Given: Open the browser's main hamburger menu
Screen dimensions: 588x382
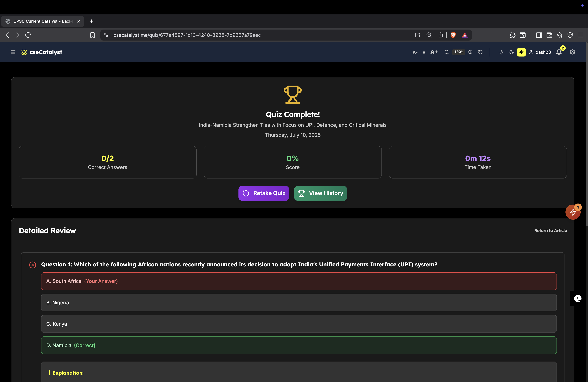Looking at the screenshot, I should coord(580,35).
